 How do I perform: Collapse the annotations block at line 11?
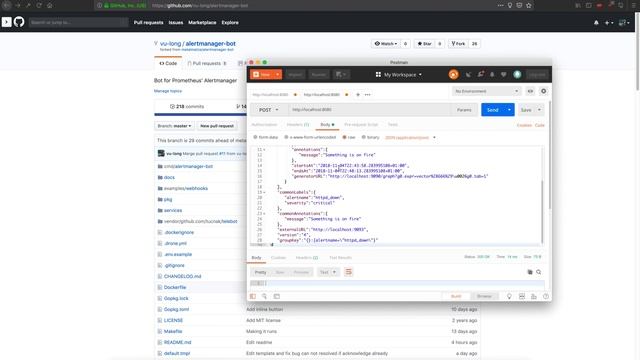264,150
